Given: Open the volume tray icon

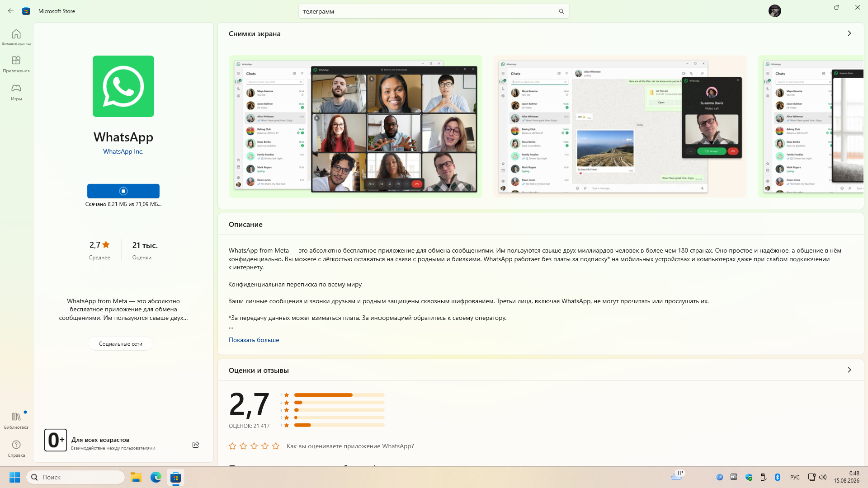Looking at the screenshot, I should tap(823, 477).
